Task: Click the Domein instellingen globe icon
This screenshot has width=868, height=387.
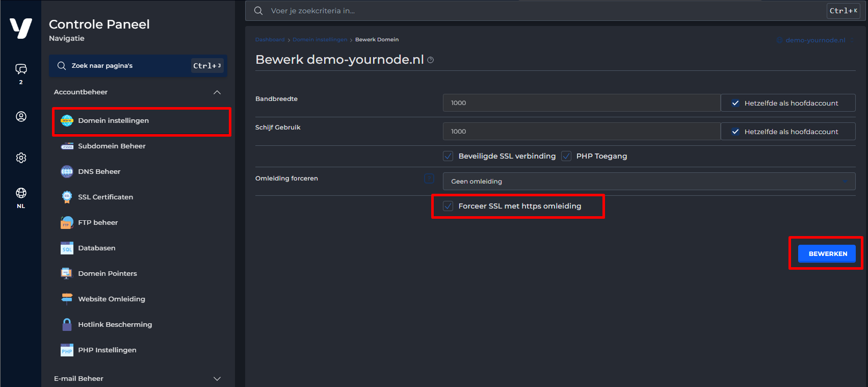Action: (x=67, y=120)
